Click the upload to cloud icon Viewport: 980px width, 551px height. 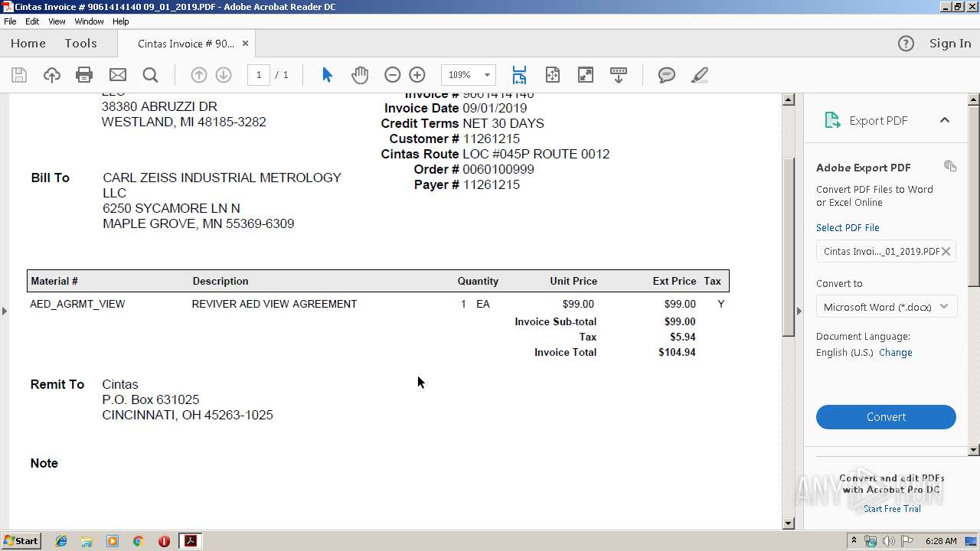click(x=51, y=75)
